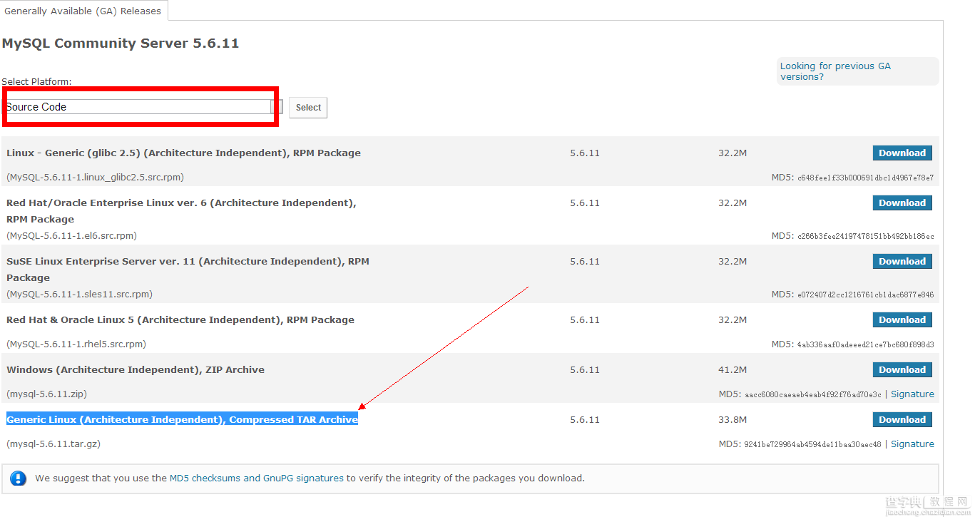Click the MySQL Community Server 5.6.11 heading
This screenshot has width=980, height=517.
[121, 43]
